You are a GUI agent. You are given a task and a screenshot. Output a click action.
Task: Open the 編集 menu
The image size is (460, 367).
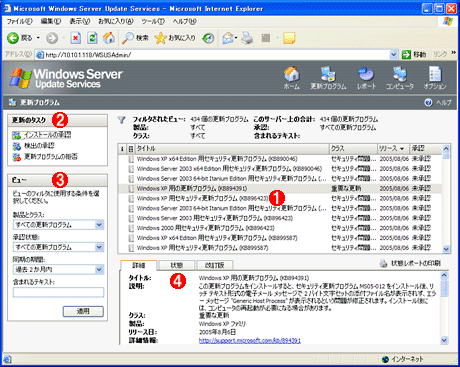tap(51, 21)
